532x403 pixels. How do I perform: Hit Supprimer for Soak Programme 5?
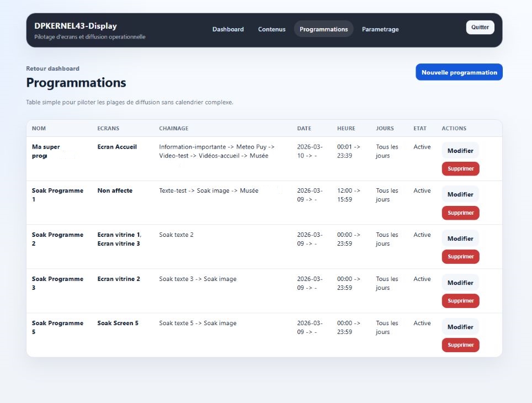tap(460, 345)
